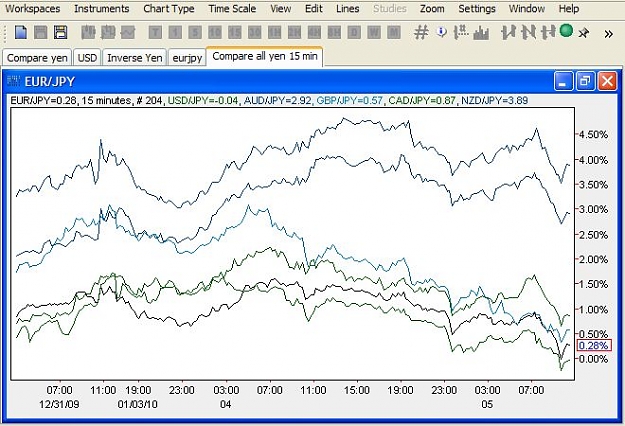The width and height of the screenshot is (625, 426).
Task: Switch to the Inverse Yen tab
Action: coord(135,58)
